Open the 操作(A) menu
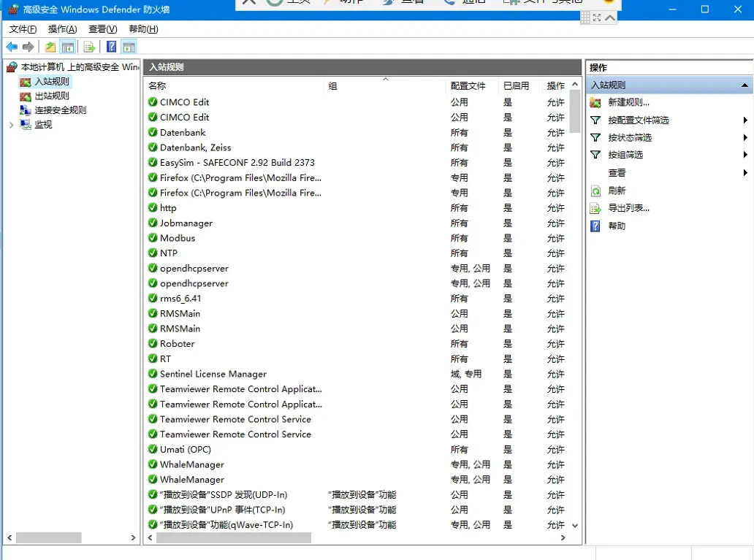The image size is (754, 560). pyautogui.click(x=63, y=29)
